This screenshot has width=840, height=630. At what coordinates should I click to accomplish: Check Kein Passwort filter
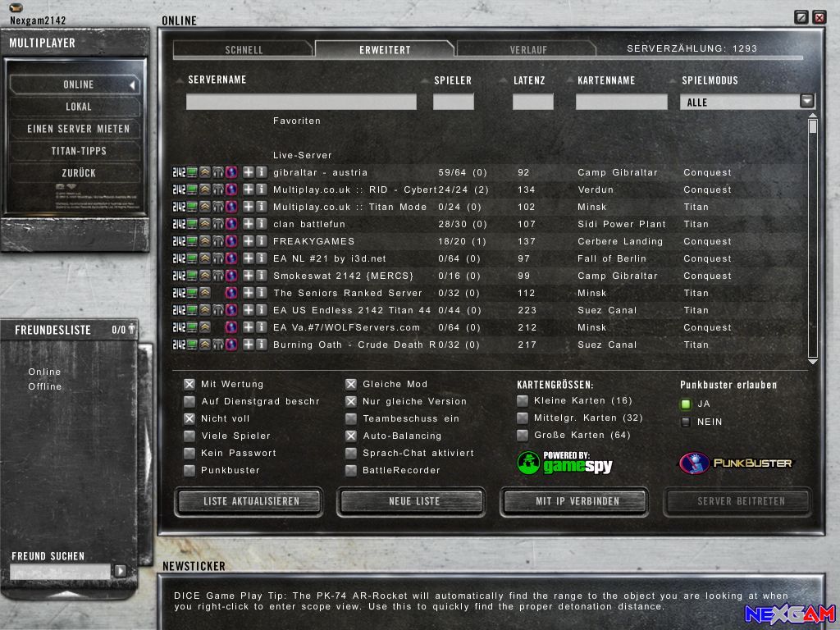coord(189,453)
